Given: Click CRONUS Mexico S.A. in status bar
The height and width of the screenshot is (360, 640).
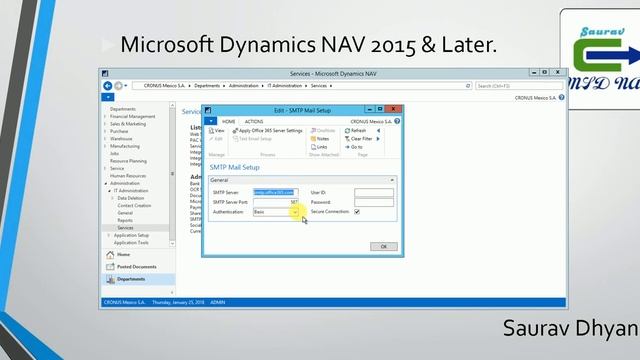Looking at the screenshot, I should 124,302.
